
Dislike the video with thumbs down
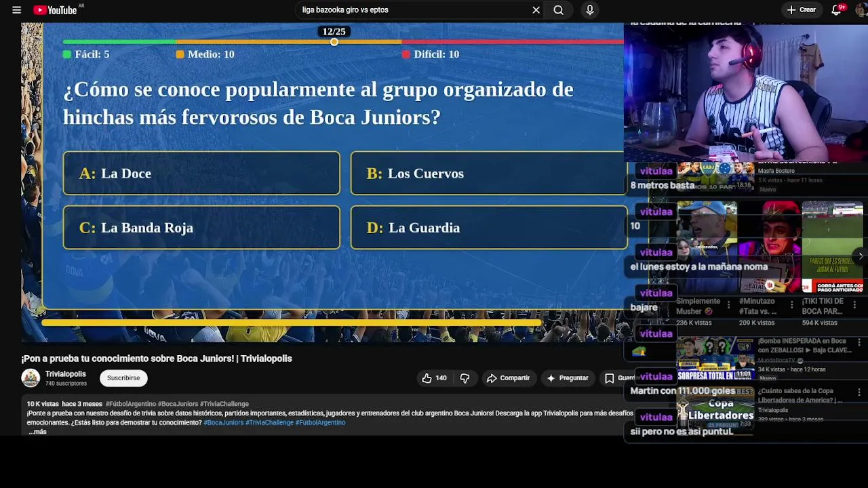click(465, 378)
